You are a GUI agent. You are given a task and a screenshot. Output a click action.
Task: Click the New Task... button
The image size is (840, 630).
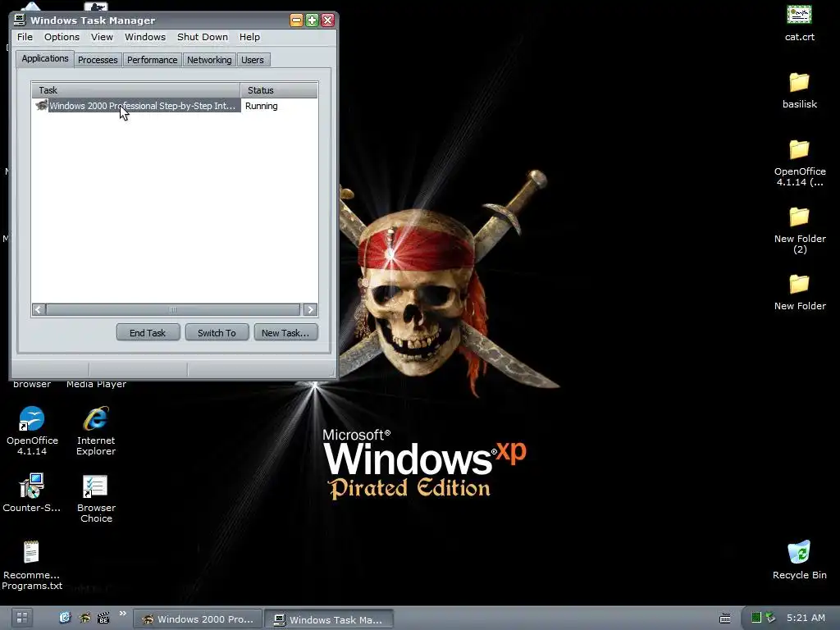tap(285, 333)
